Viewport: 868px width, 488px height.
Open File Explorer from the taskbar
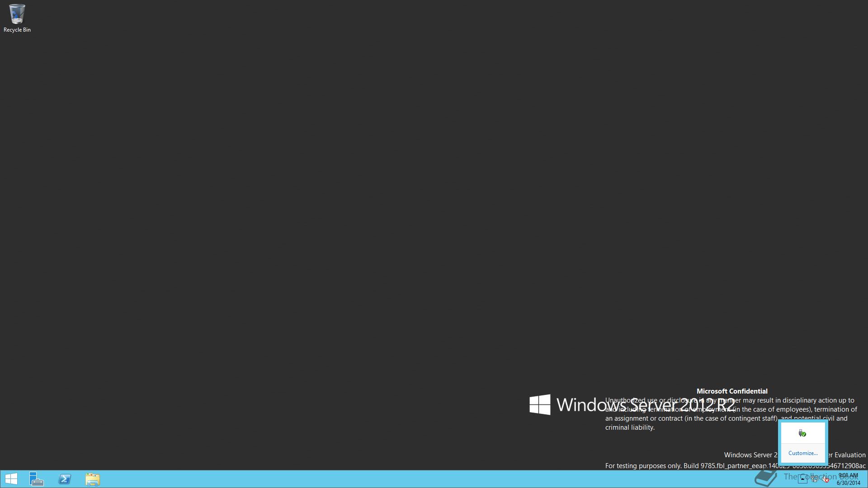tap(93, 479)
